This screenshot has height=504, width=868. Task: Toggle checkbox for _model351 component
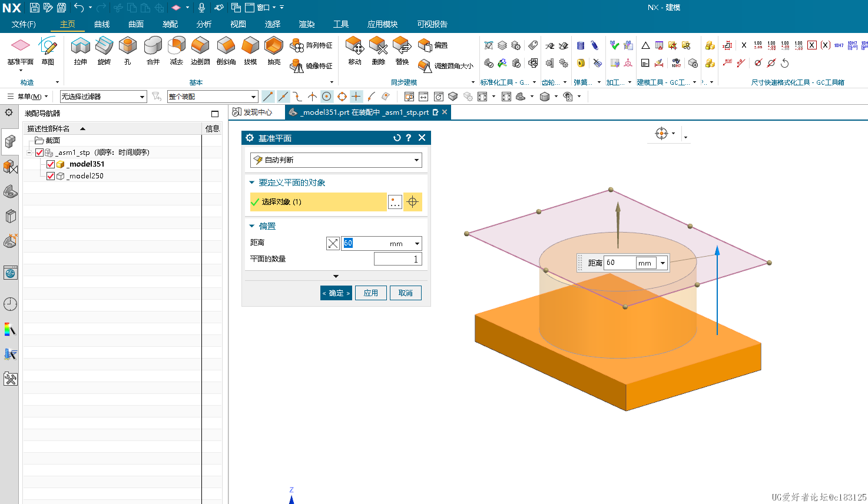(51, 164)
